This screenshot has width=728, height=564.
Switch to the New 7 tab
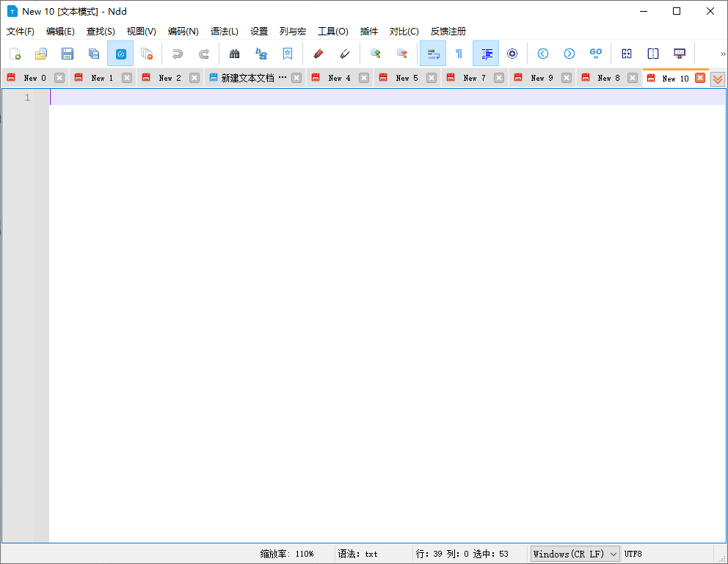point(474,78)
